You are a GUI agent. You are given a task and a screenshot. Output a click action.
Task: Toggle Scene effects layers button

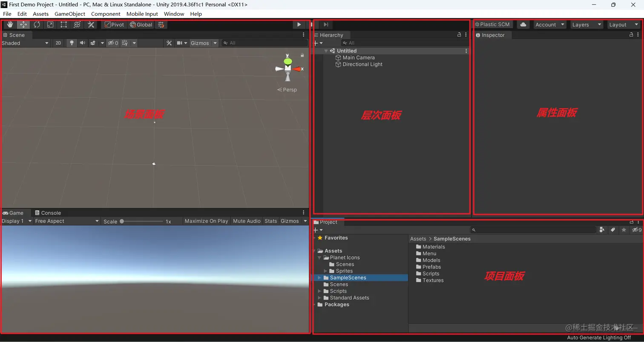click(93, 43)
